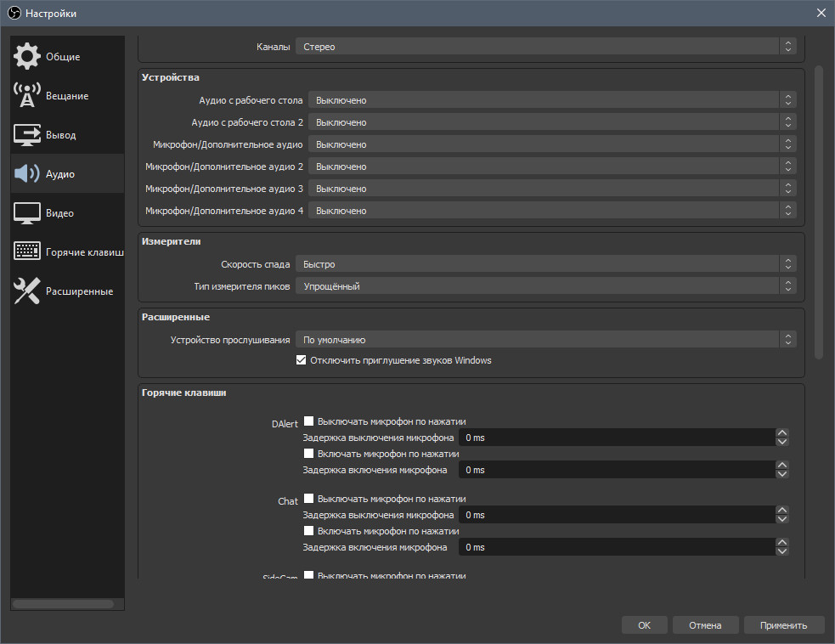Image resolution: width=835 pixels, height=644 pixels.
Task: Enable Chat Включать микрофон по нажатии
Action: [308, 530]
